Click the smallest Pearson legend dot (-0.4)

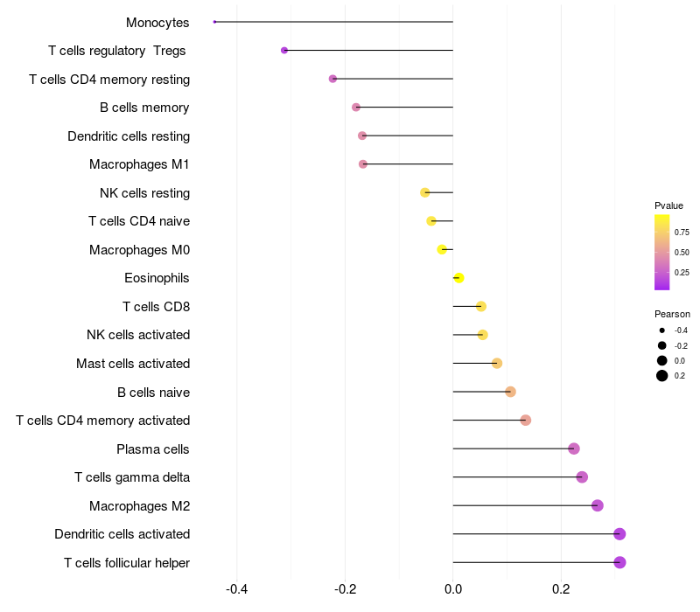662,330
